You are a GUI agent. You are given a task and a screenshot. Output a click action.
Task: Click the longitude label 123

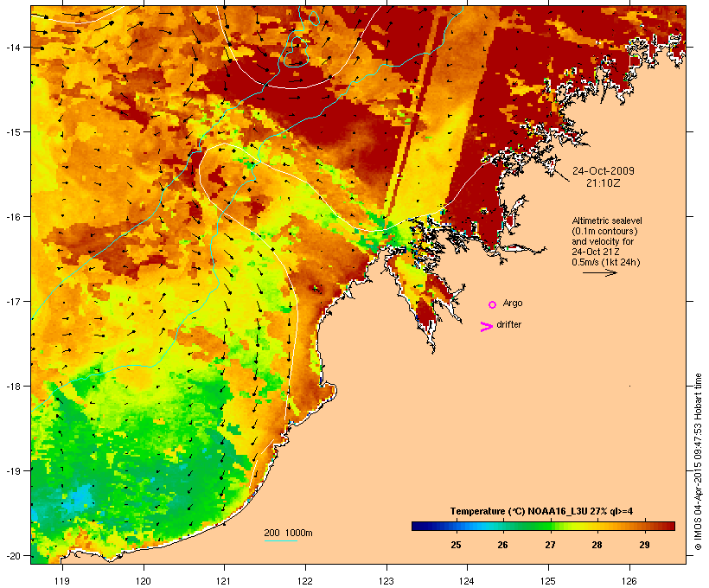pyautogui.click(x=386, y=581)
